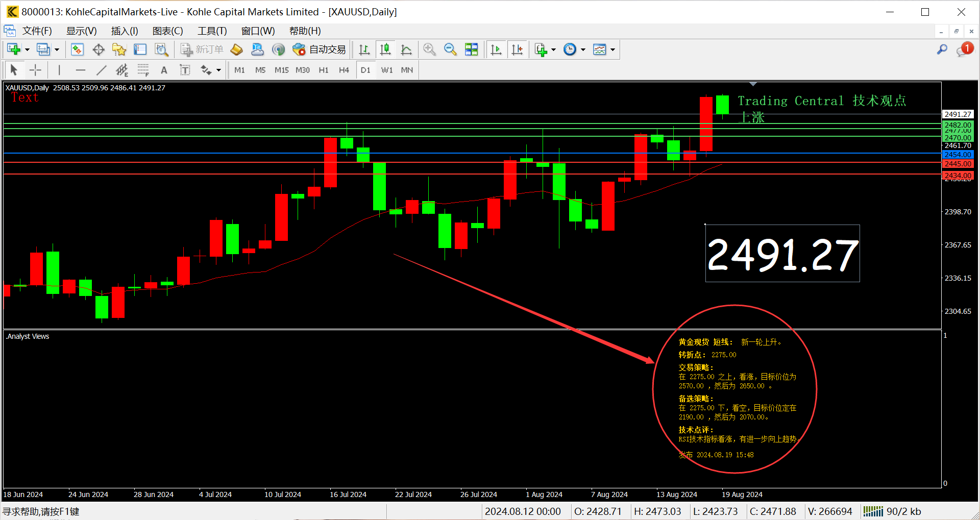Expand the Periods clock dropdown arrow
This screenshot has height=520, width=980.
tap(583, 49)
